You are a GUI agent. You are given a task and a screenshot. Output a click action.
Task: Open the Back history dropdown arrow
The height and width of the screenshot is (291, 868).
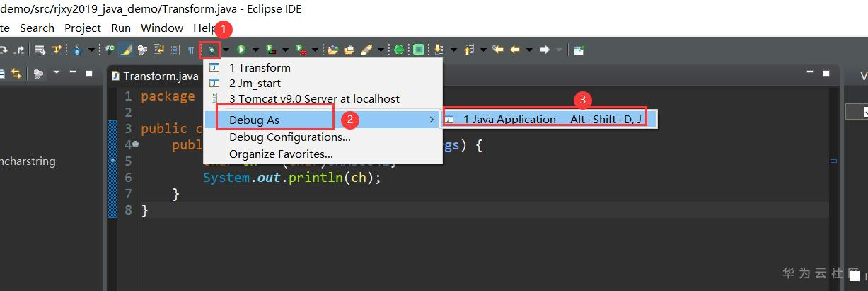click(x=529, y=50)
